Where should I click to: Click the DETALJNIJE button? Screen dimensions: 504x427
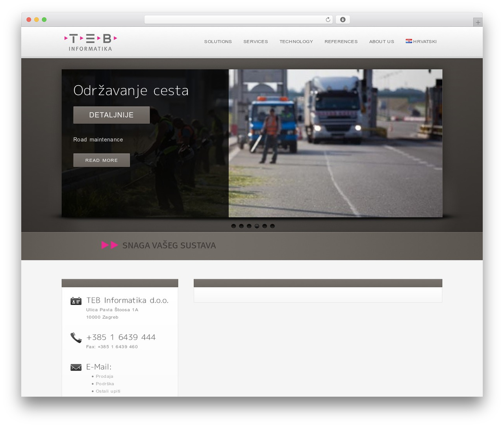111,115
